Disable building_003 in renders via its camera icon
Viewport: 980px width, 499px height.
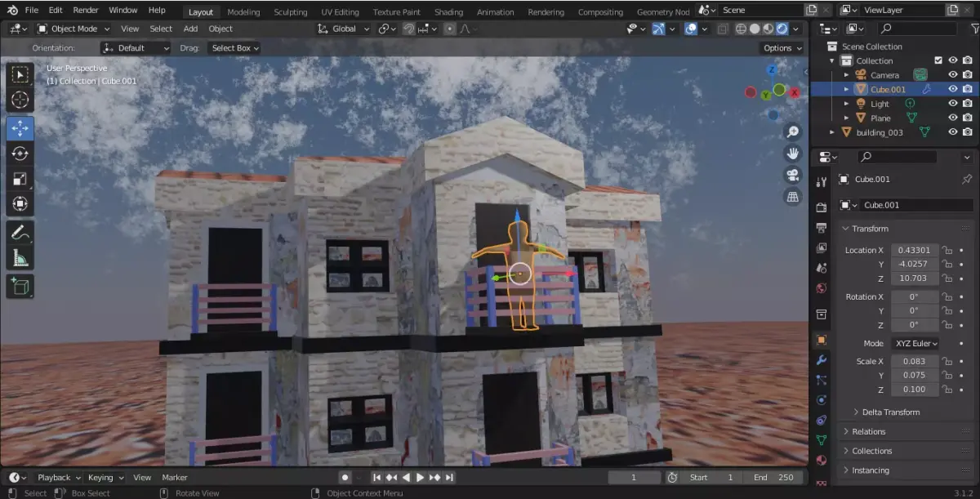(x=968, y=132)
